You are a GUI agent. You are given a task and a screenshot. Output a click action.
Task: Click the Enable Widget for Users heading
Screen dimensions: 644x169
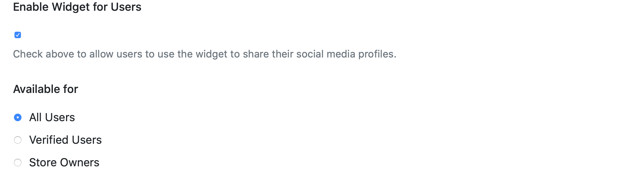click(x=77, y=7)
